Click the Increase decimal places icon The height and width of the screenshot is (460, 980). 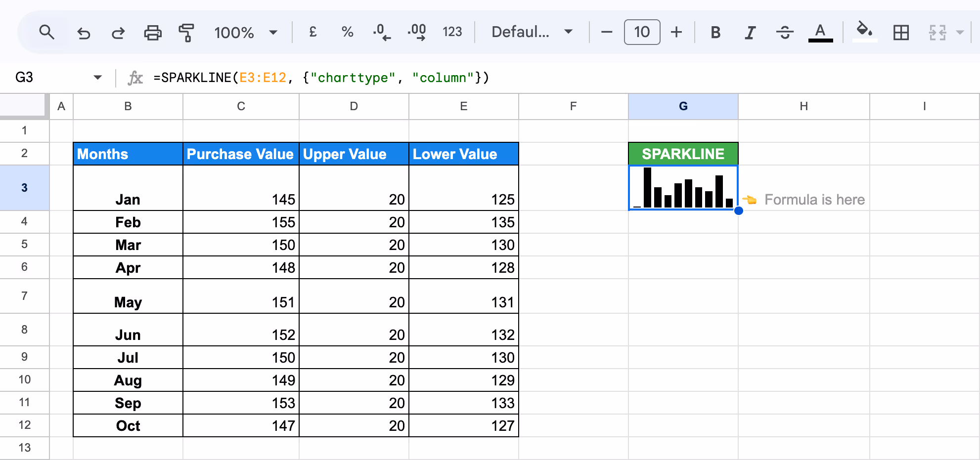[417, 33]
